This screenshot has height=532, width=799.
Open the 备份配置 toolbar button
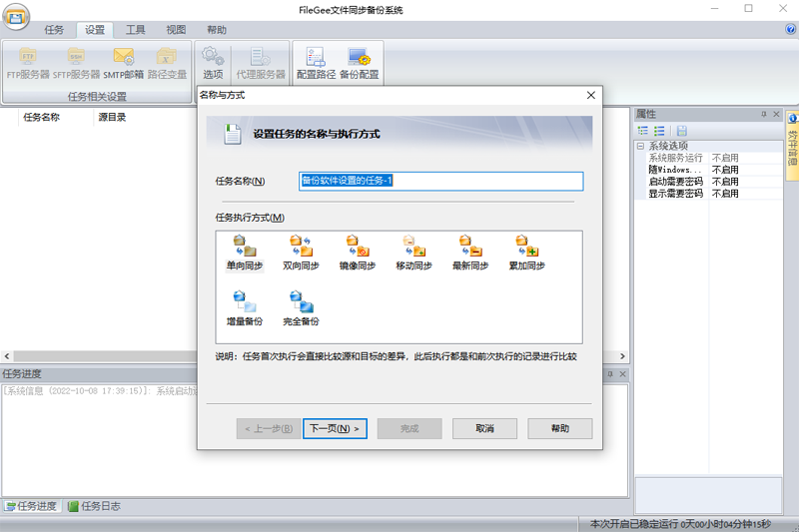pos(359,63)
